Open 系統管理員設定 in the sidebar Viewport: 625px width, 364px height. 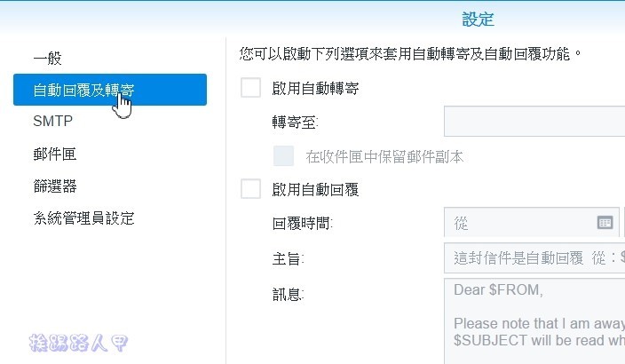click(83, 218)
